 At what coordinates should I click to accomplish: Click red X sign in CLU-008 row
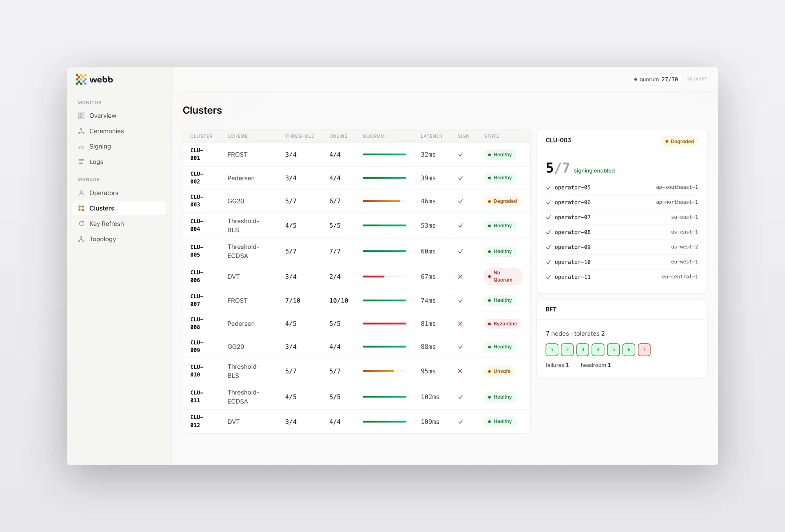coord(460,324)
